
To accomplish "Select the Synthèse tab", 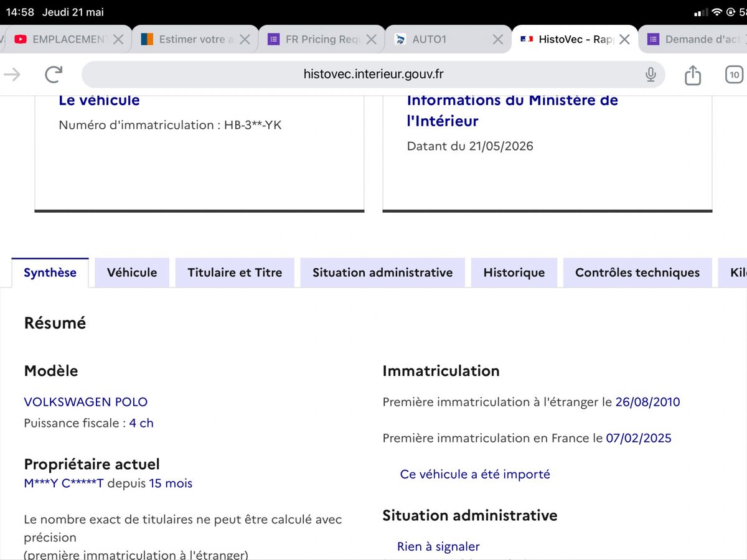I will pyautogui.click(x=50, y=273).
